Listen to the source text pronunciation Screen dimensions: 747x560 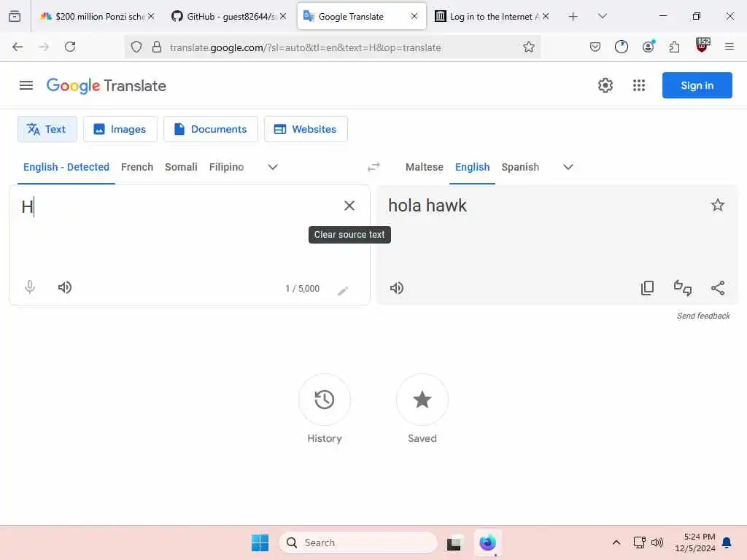coord(64,287)
